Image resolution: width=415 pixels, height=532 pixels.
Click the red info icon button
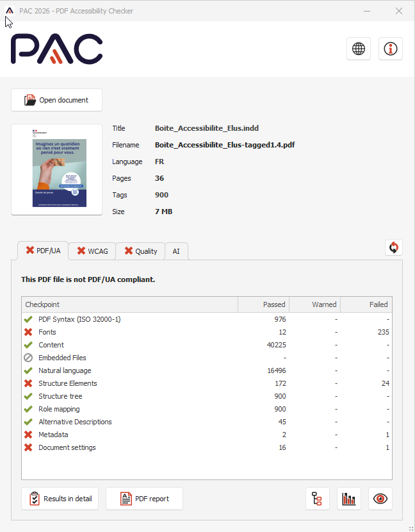391,49
